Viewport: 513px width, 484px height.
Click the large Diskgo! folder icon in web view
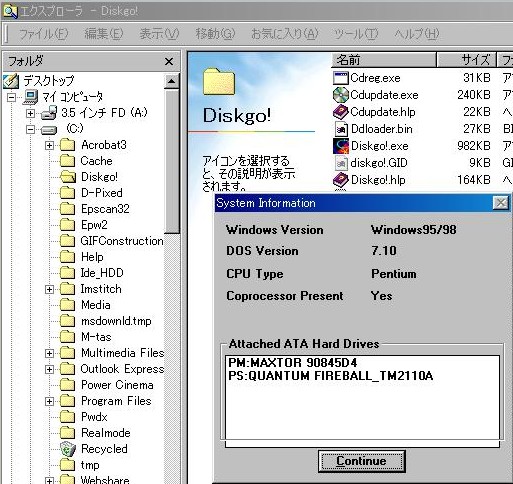click(219, 81)
